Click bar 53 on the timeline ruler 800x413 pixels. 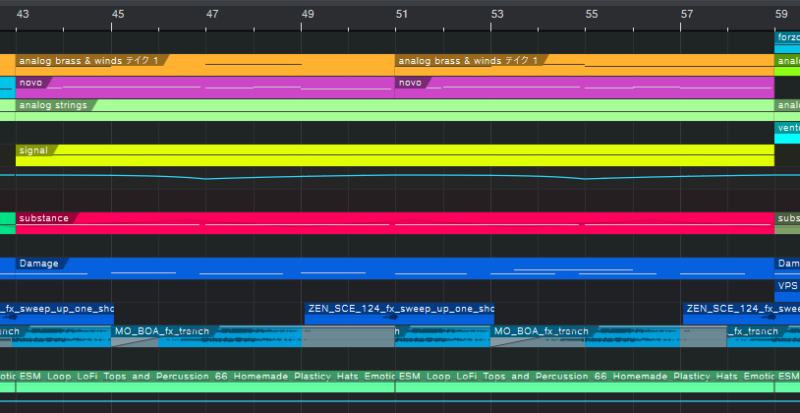point(497,15)
